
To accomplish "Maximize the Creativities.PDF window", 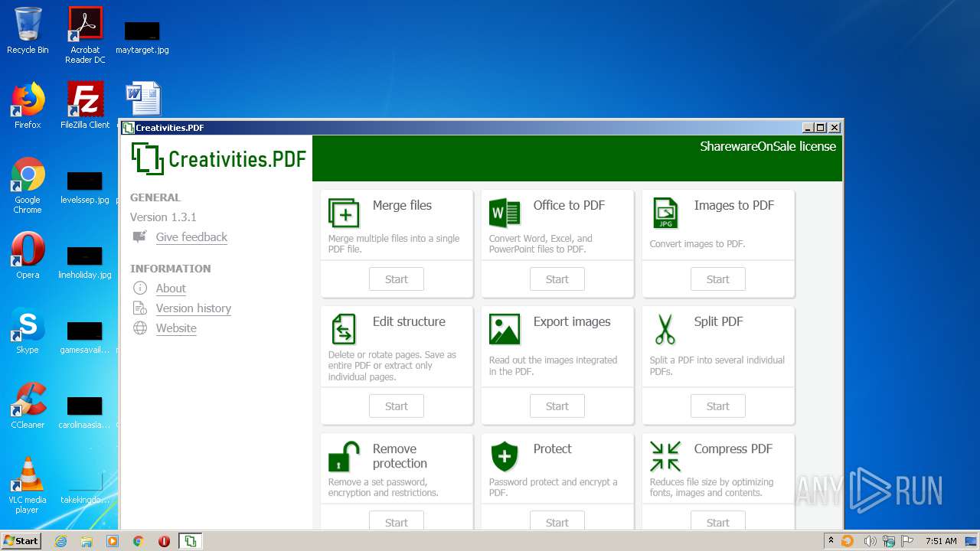I will 821,128.
